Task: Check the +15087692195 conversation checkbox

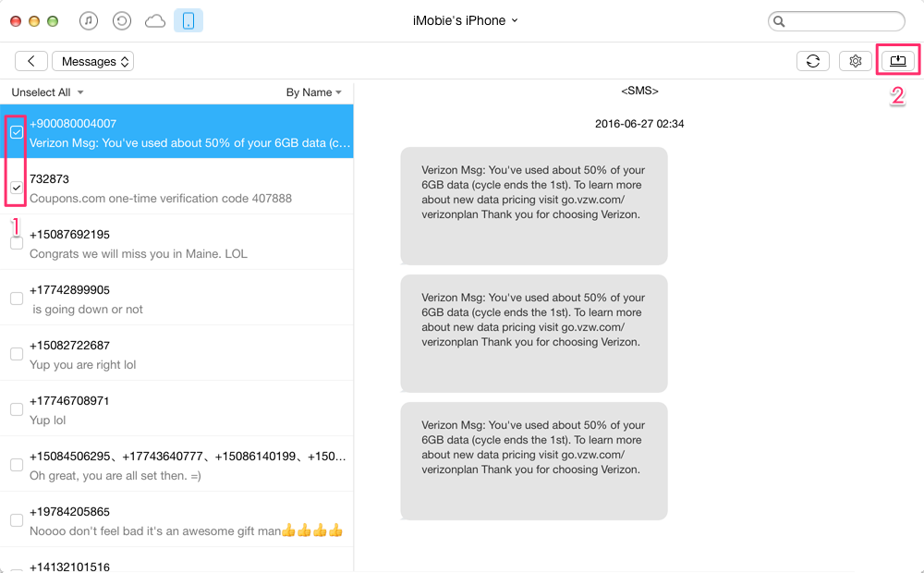Action: (17, 243)
